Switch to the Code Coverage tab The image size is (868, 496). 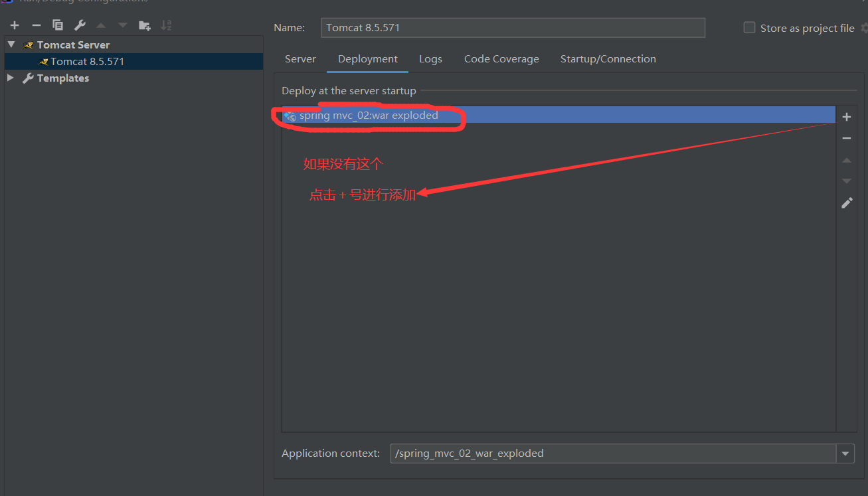[501, 59]
